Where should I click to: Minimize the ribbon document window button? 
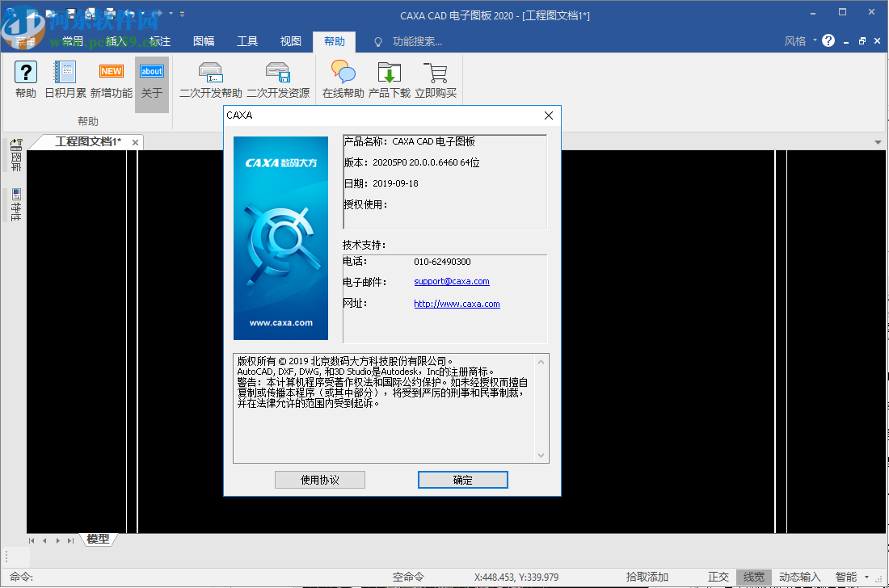[x=846, y=41]
